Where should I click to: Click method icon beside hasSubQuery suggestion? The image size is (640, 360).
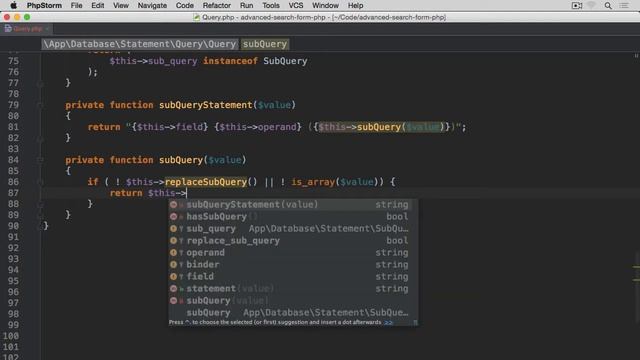[x=173, y=217]
